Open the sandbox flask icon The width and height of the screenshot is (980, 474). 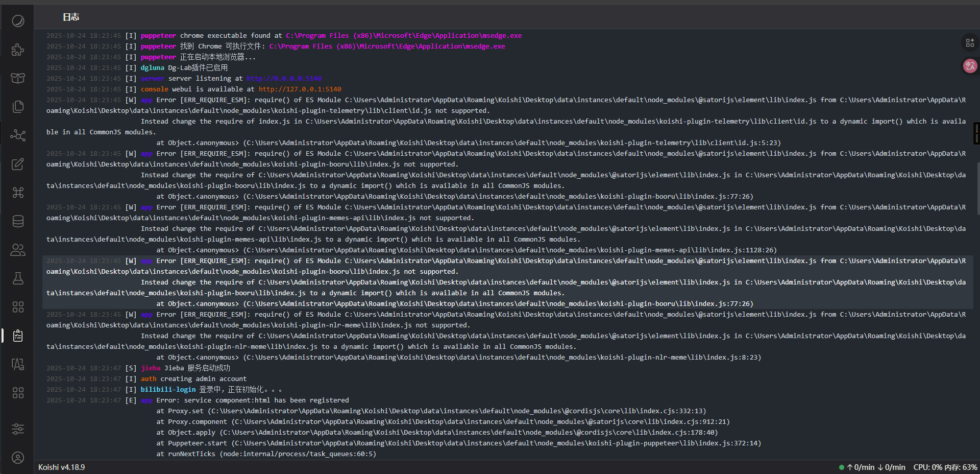click(18, 278)
